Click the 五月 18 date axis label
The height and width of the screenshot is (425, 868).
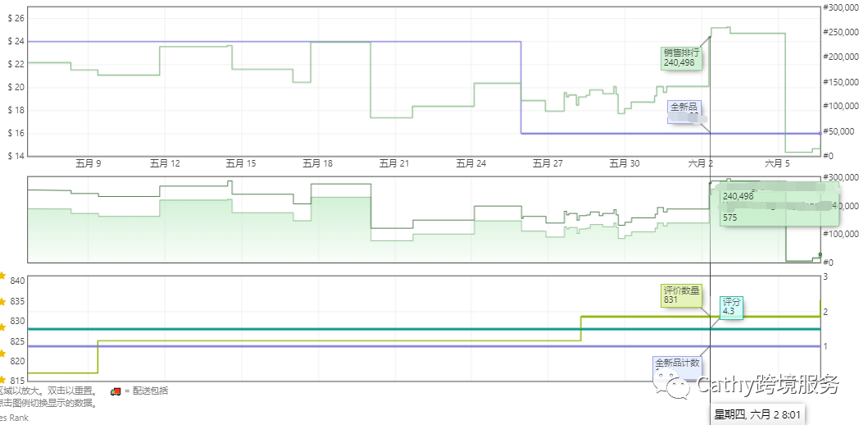[318, 163]
